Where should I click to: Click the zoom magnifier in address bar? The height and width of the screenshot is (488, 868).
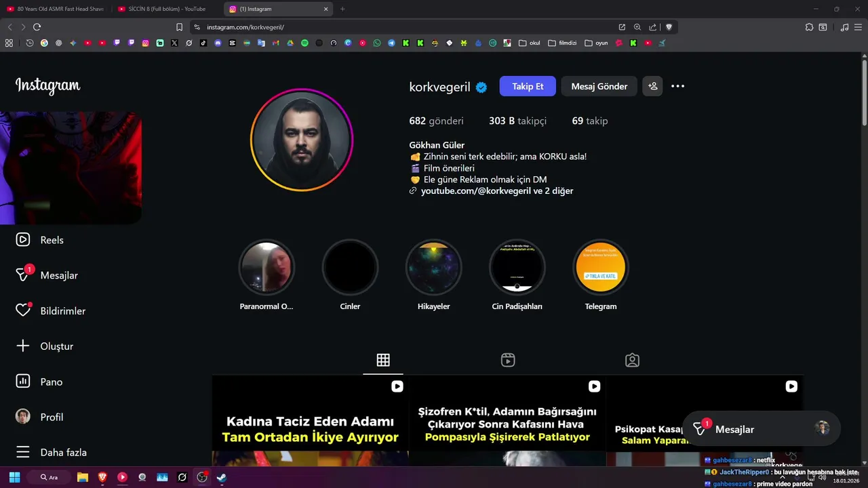637,27
